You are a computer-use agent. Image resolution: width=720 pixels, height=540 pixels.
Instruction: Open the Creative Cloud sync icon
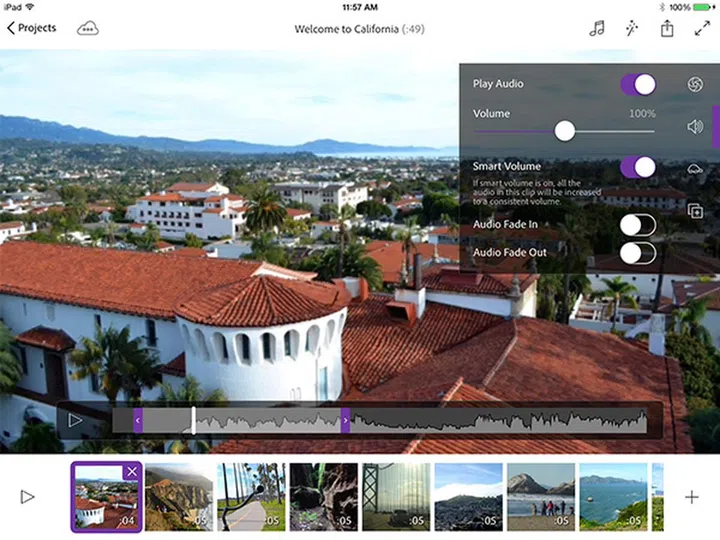coord(88,28)
